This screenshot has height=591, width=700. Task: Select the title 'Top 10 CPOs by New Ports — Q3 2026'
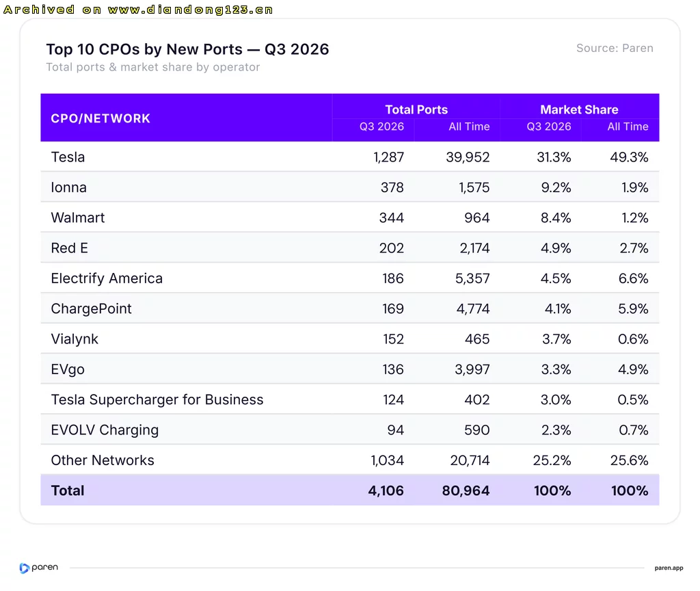click(187, 49)
